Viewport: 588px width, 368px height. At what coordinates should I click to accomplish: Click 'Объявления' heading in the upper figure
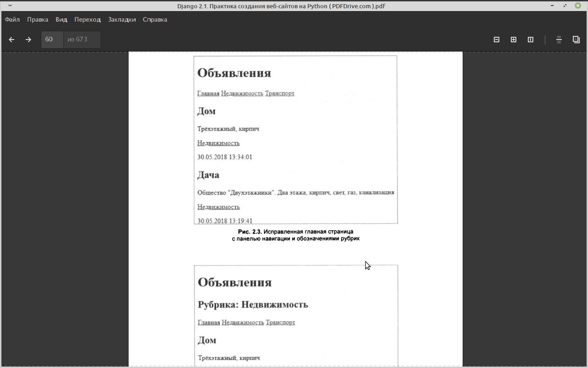coord(234,73)
